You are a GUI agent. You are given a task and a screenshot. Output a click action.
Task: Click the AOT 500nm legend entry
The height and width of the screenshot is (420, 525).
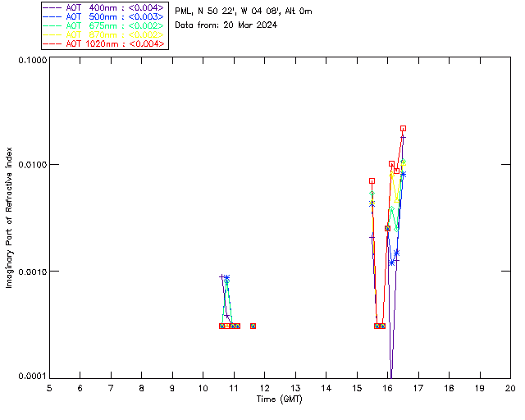tap(103, 16)
